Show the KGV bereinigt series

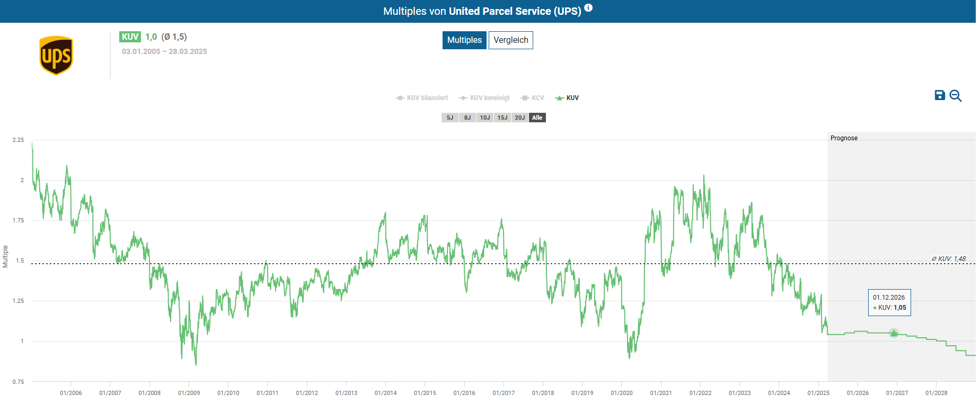tap(484, 98)
